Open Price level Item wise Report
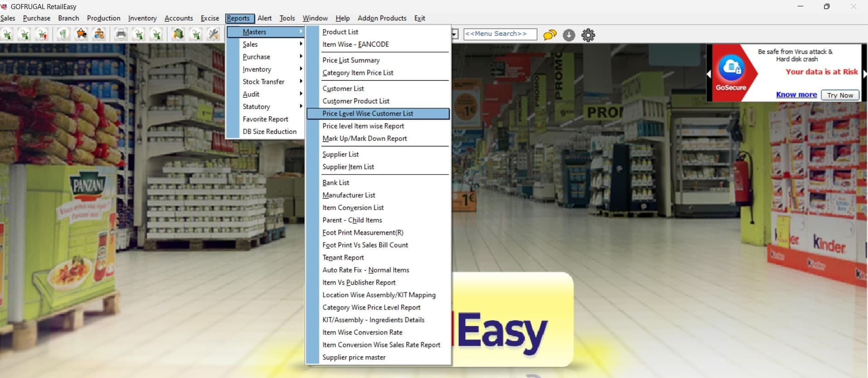 [x=378, y=126]
